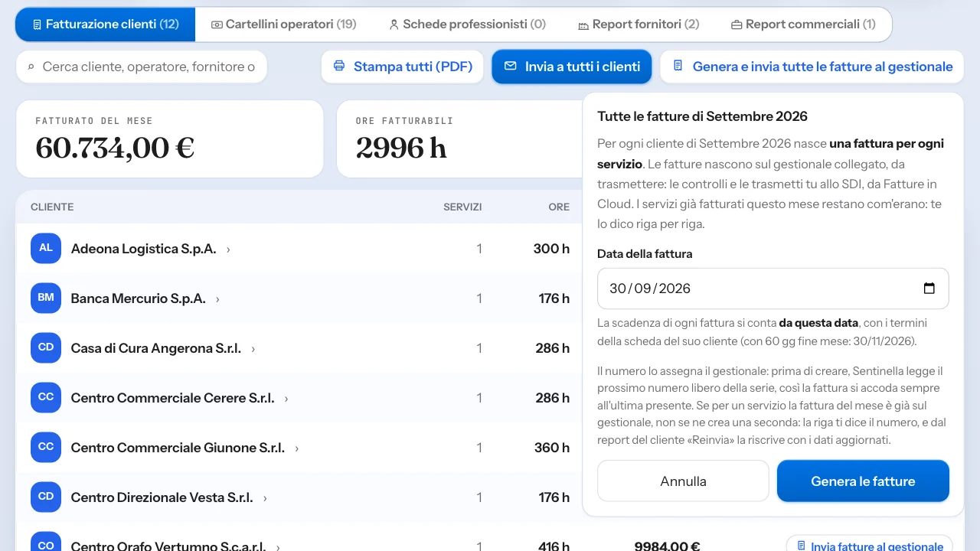
Task: Click the CO avatar for Centro Orafo Vertumno
Action: [46, 542]
